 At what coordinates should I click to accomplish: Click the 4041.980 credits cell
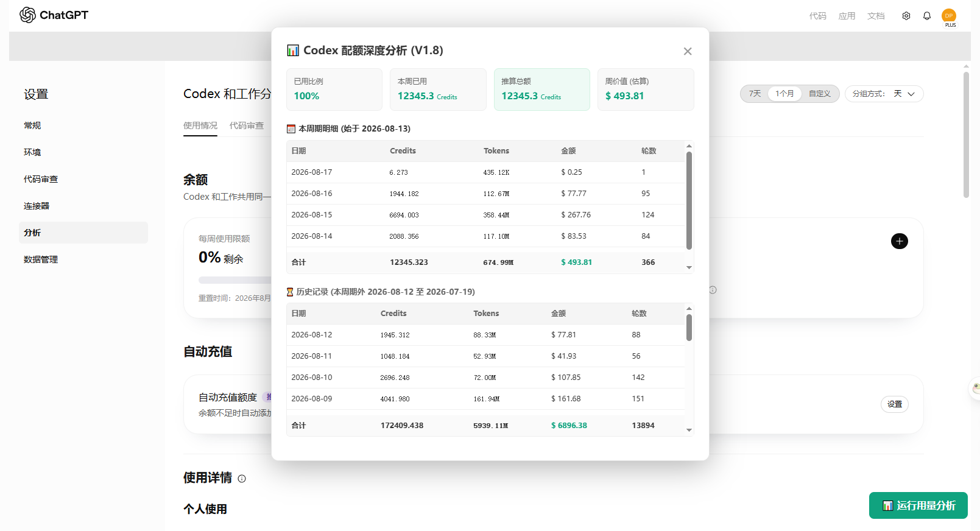(395, 399)
